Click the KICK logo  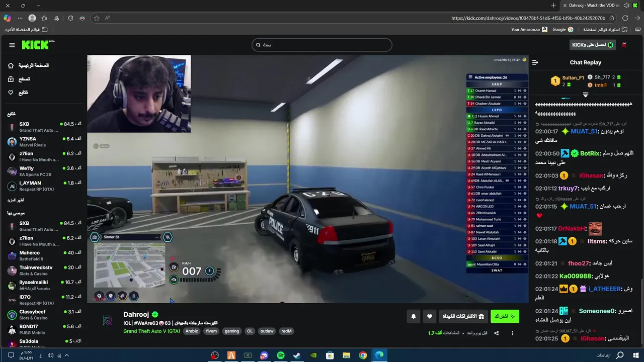pos(38,45)
